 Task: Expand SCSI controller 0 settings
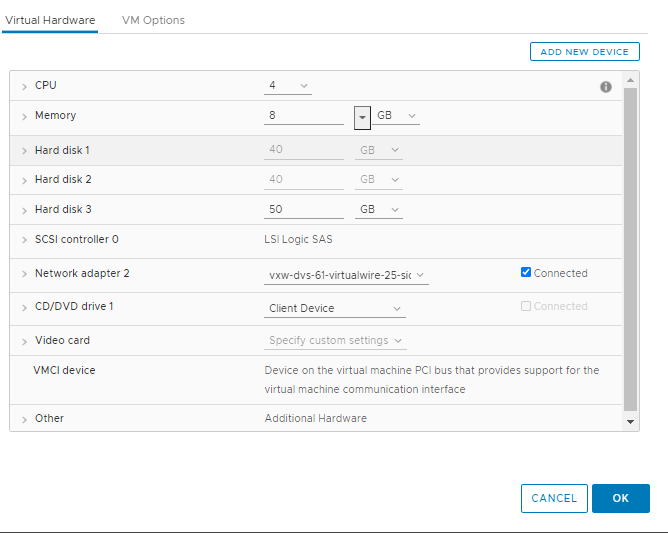(x=24, y=240)
